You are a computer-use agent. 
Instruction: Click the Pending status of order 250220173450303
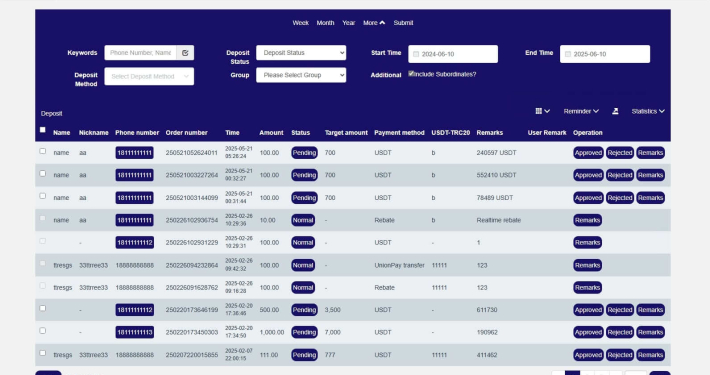pos(304,332)
